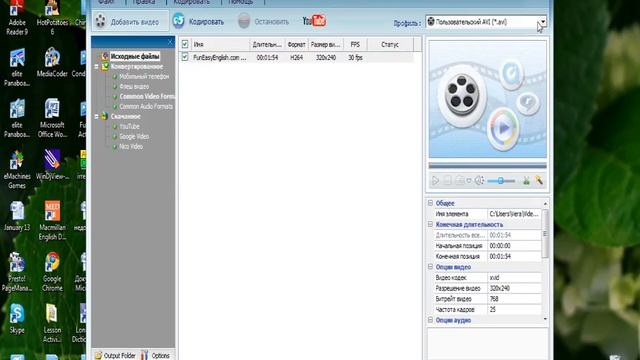Screen dimensions: 640x360
Task: Click the preview seek progress bar
Action: point(487,165)
